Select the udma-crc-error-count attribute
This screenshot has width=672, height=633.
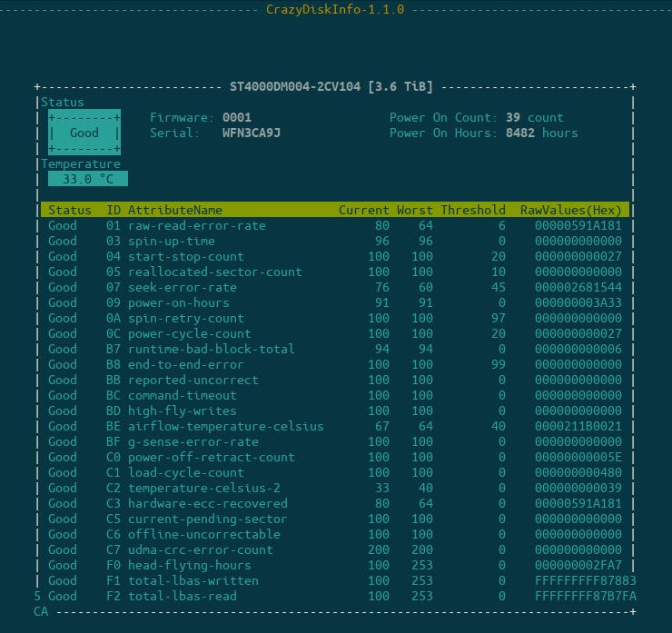[200, 549]
